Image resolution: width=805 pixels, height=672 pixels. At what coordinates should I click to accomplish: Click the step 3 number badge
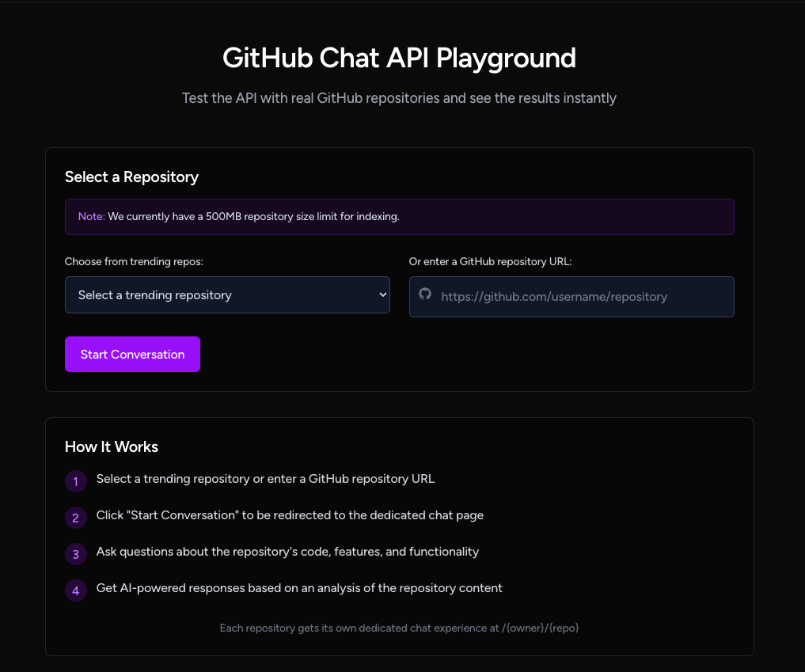click(x=76, y=554)
